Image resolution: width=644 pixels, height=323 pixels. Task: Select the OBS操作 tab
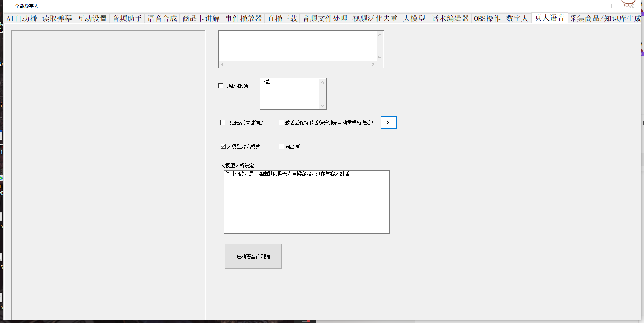487,18
